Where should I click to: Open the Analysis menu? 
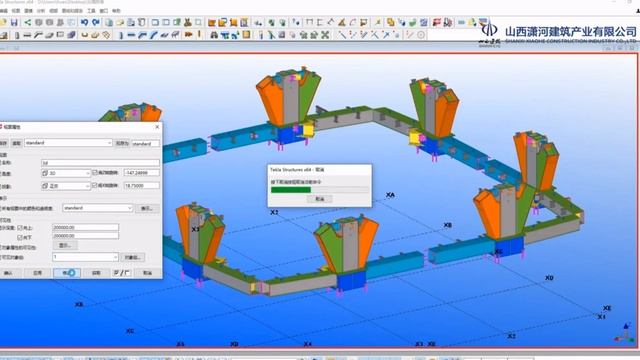(41, 11)
